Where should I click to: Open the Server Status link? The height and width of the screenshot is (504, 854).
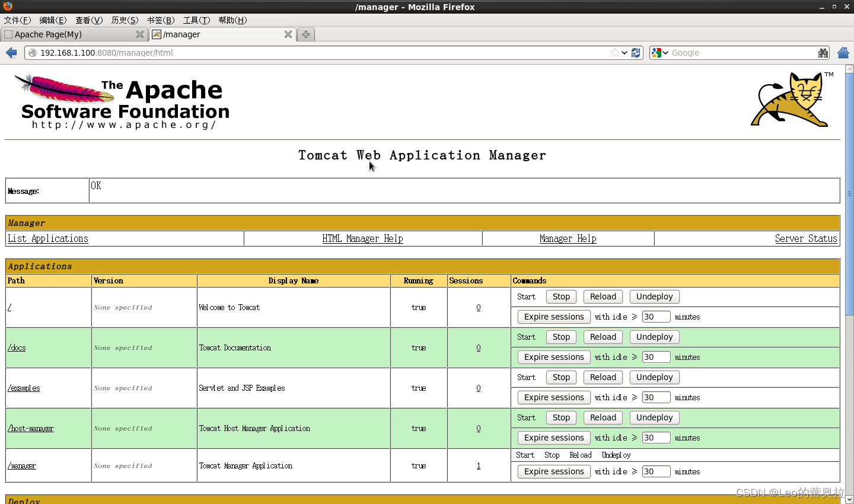pyautogui.click(x=806, y=238)
